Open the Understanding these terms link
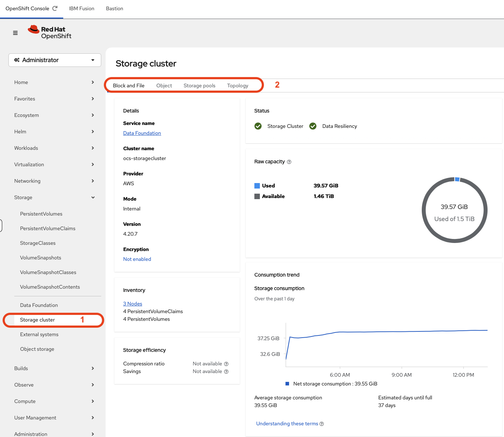This screenshot has height=437, width=504. pos(287,423)
